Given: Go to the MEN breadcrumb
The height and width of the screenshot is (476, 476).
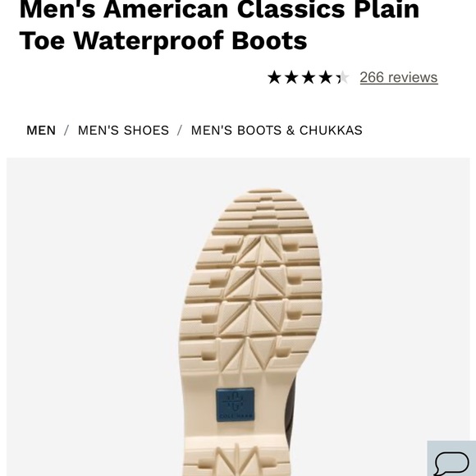Looking at the screenshot, I should coord(41,130).
